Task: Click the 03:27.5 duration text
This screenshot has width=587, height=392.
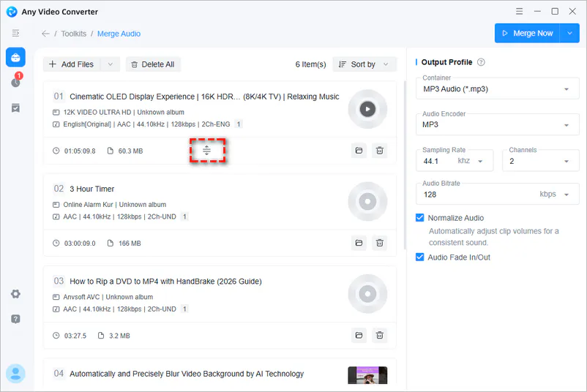Action: click(75, 336)
